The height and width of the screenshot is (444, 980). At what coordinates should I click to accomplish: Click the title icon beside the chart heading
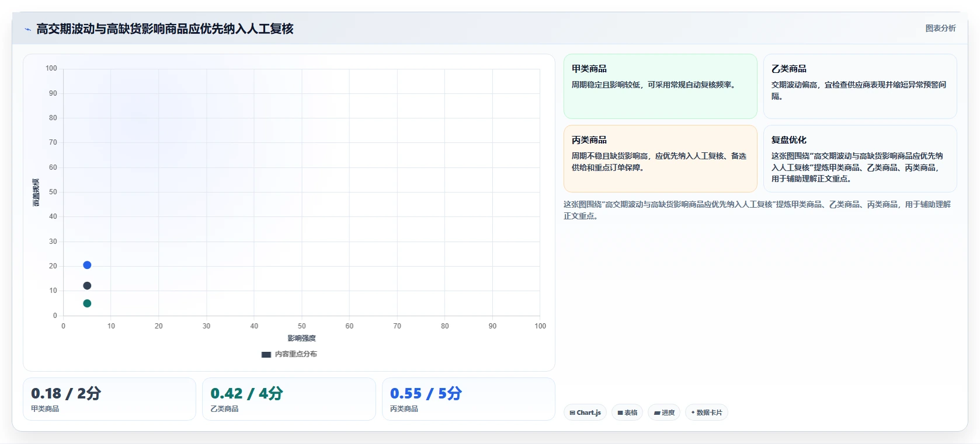(x=27, y=29)
